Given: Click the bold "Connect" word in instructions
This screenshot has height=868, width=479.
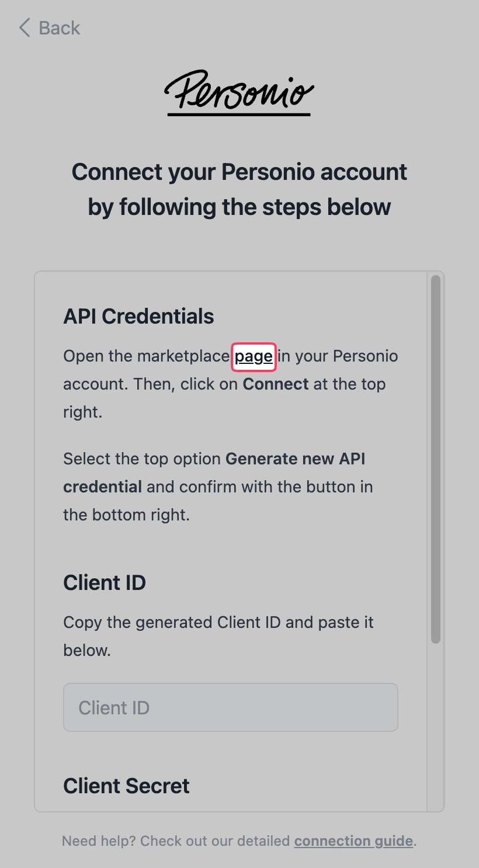Looking at the screenshot, I should (x=276, y=384).
